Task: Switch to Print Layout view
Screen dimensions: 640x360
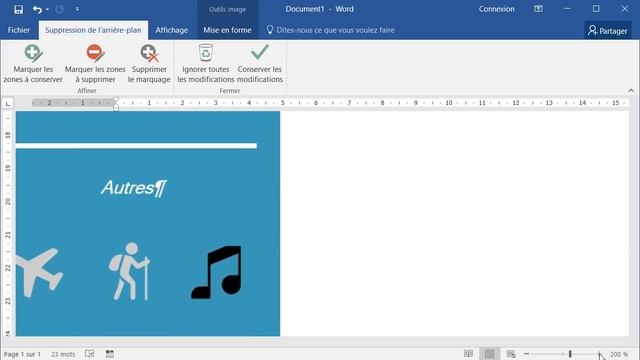Action: [x=490, y=354]
